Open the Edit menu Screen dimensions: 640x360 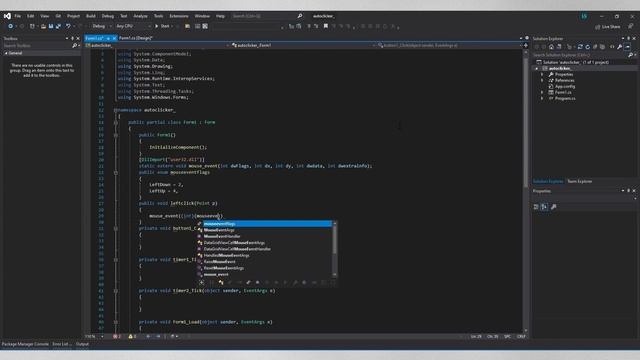pyautogui.click(x=31, y=16)
